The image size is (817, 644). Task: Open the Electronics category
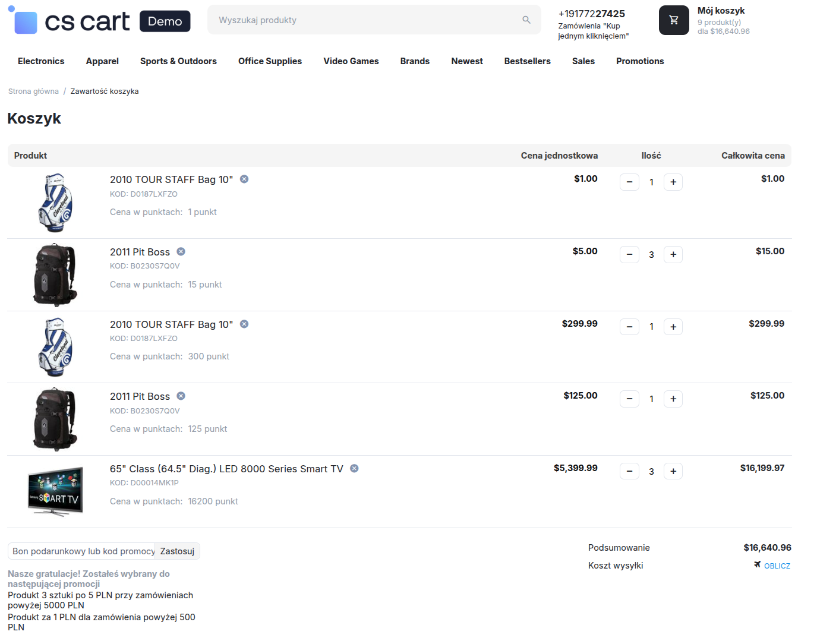pyautogui.click(x=41, y=61)
